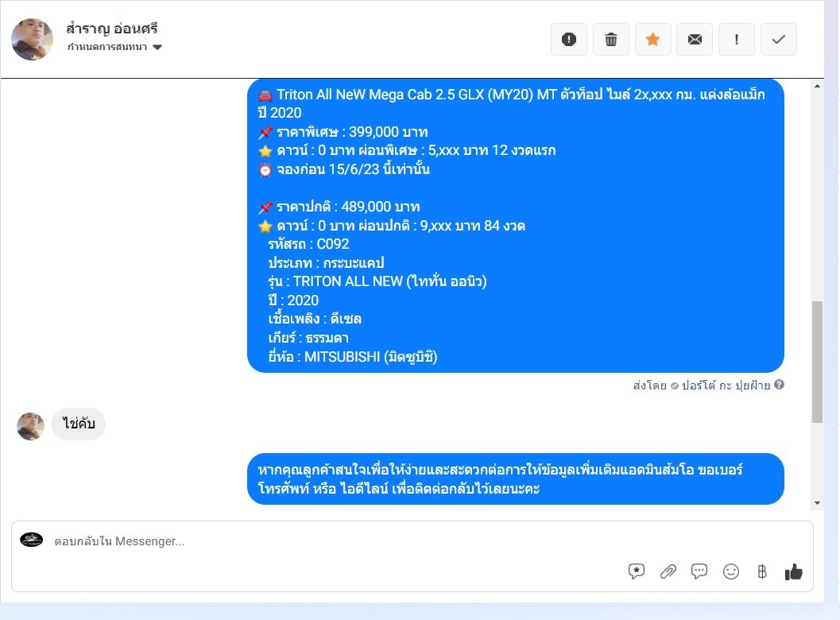Open emoji picker smiley icon
The height and width of the screenshot is (620, 840).
[x=730, y=572]
